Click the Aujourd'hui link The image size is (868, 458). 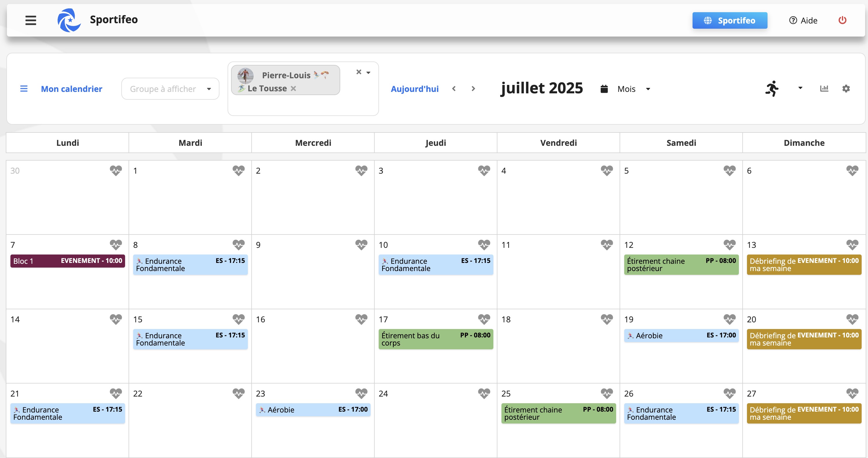pyautogui.click(x=414, y=89)
